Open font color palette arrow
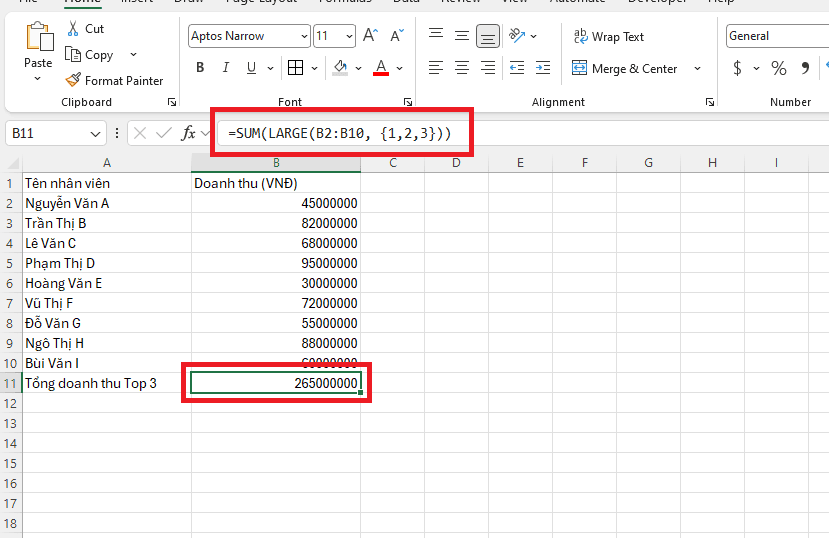The image size is (829, 538). pos(399,68)
